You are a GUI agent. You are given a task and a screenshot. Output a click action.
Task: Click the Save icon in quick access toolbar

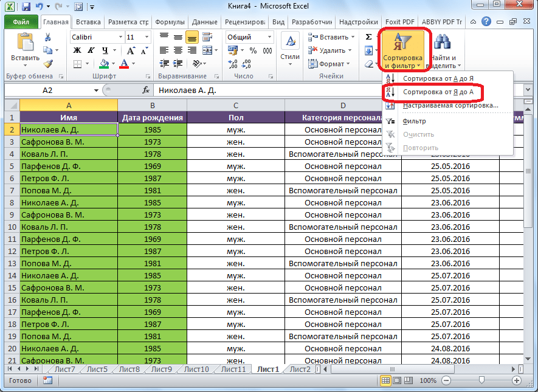(x=26, y=7)
